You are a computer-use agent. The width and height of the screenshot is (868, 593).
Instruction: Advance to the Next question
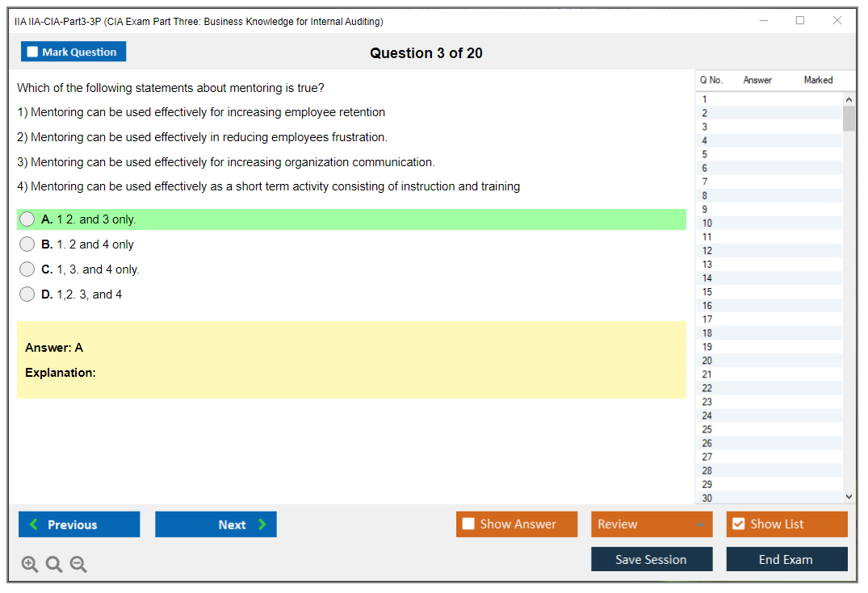pos(216,524)
